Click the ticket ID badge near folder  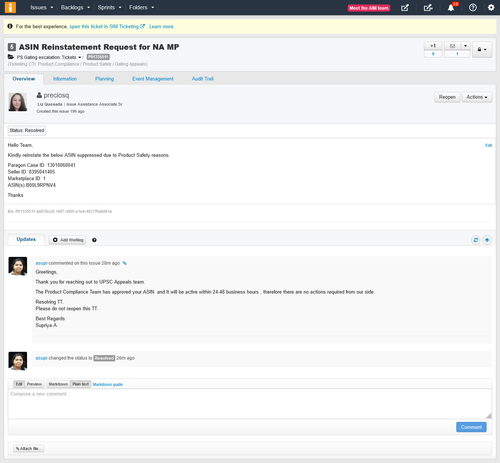pos(98,57)
